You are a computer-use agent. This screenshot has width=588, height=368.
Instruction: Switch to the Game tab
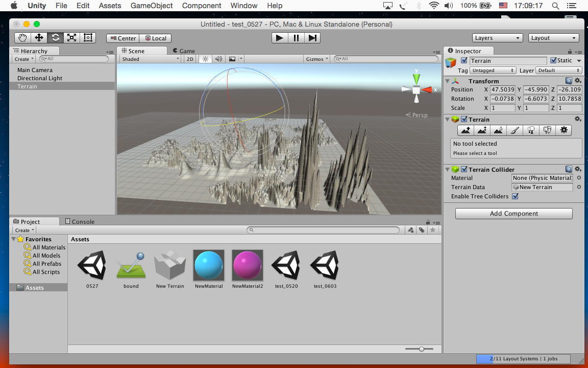pos(184,51)
